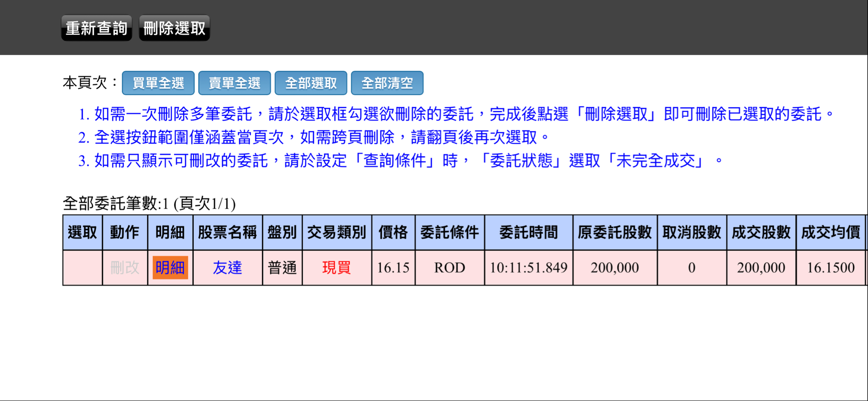Clear all selections with 全部清空
This screenshot has width=868, height=401.
click(387, 83)
